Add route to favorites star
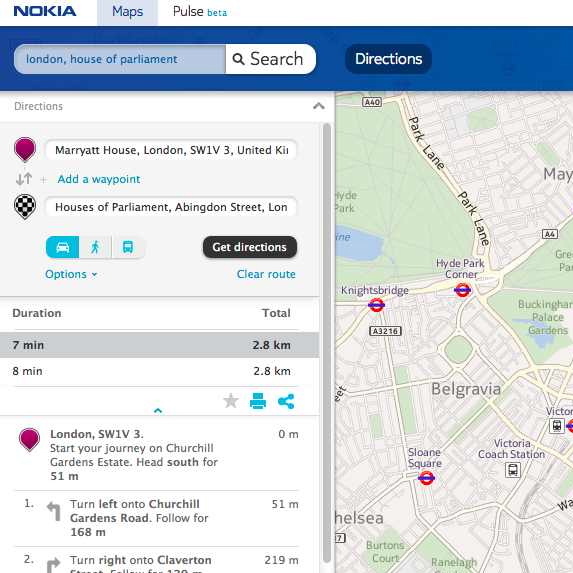The width and height of the screenshot is (573, 573). pyautogui.click(x=231, y=401)
